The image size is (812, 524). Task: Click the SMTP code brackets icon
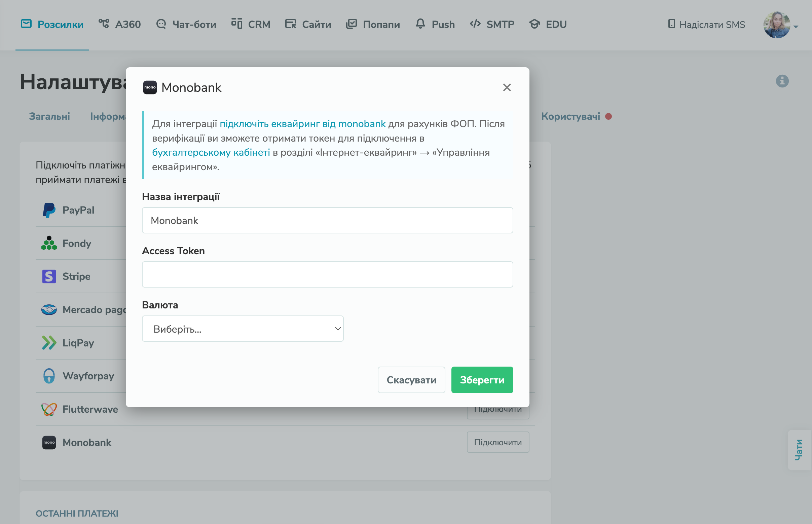click(475, 24)
